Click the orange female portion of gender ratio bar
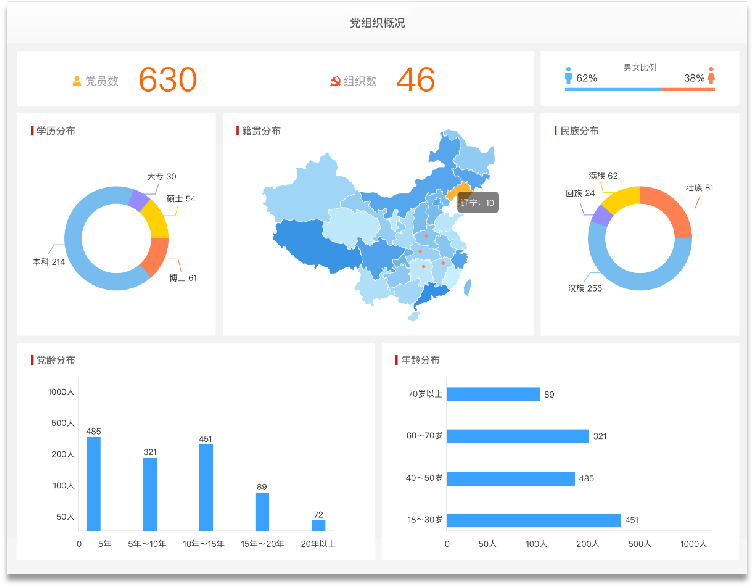Image resolution: width=755 pixels, height=588 pixels. tap(688, 89)
